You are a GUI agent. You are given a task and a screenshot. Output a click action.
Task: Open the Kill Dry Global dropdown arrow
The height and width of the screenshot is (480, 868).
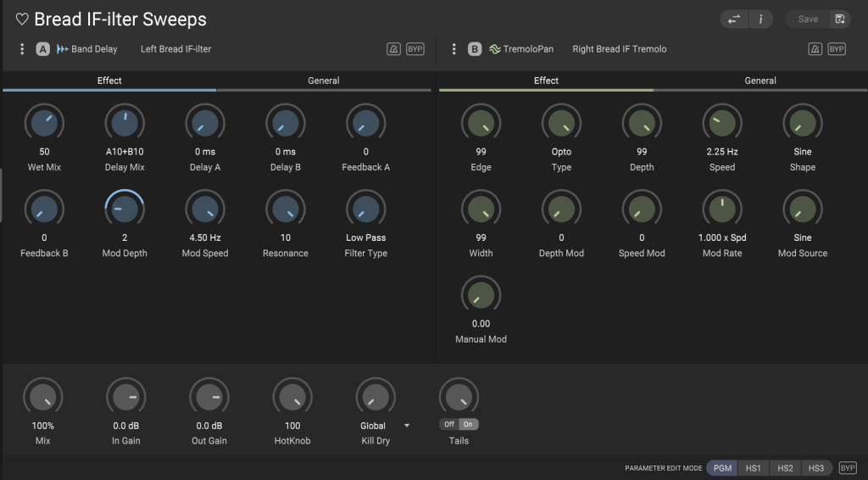[407, 426]
